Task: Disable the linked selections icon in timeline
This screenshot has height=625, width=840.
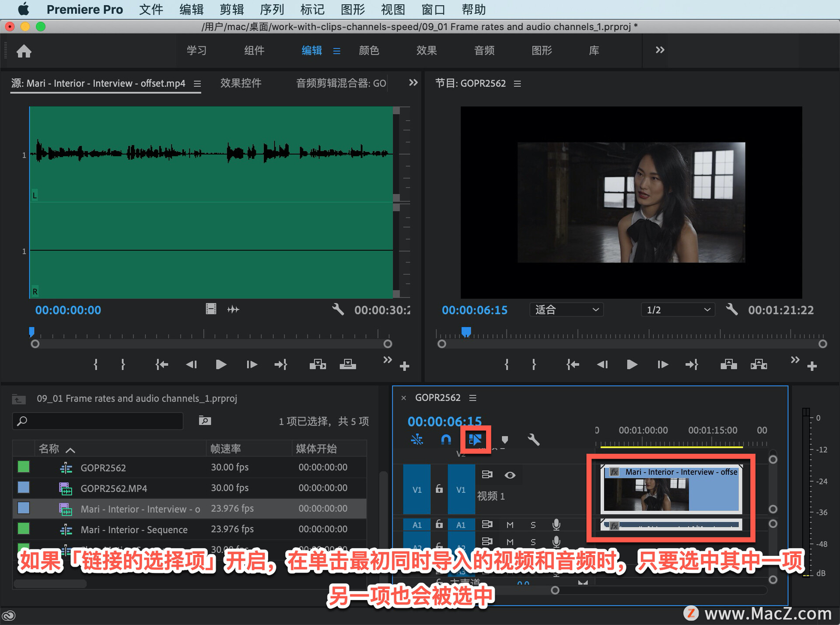Action: pyautogui.click(x=476, y=440)
